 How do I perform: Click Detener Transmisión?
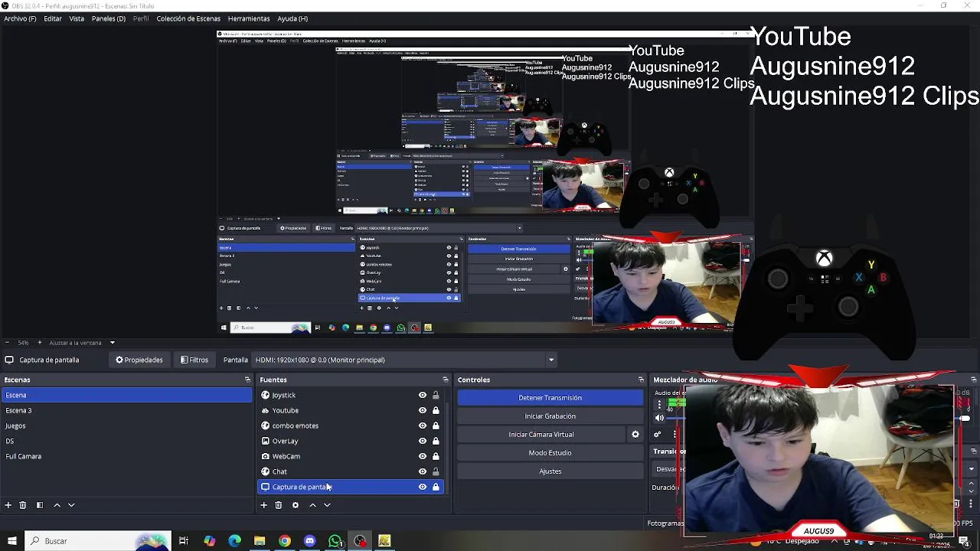click(550, 398)
